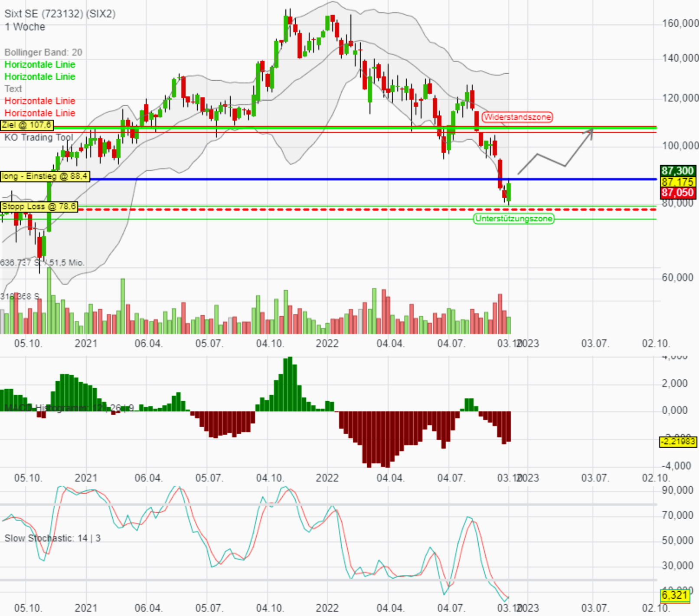Select the gray "Text" legend entry
This screenshot has height=616, width=699.
13,89
